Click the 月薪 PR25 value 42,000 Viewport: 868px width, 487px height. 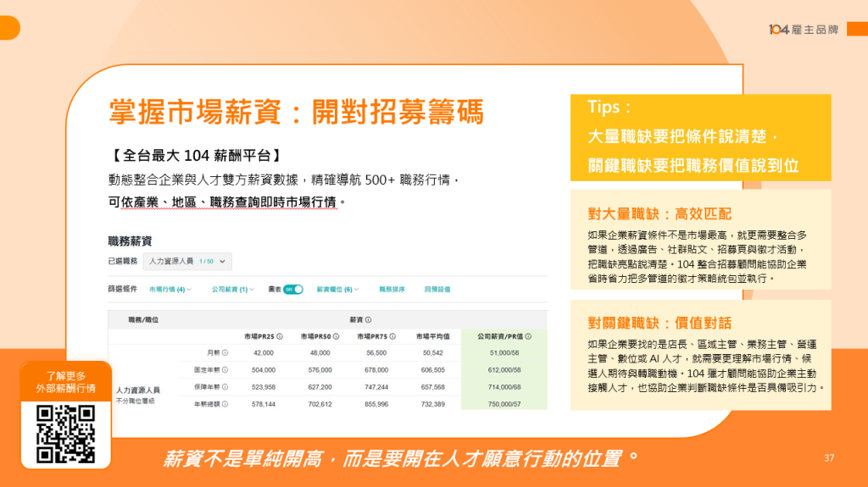coord(264,352)
